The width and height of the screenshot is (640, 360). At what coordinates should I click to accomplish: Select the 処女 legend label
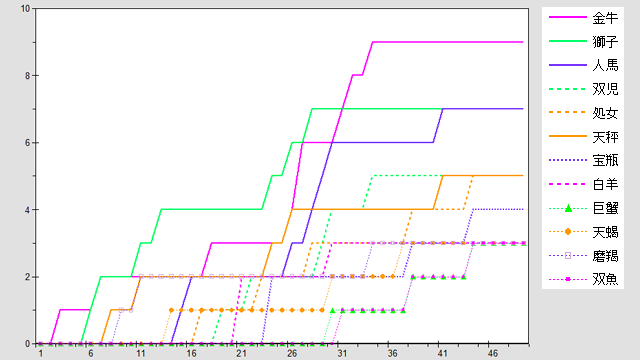pyautogui.click(x=605, y=113)
